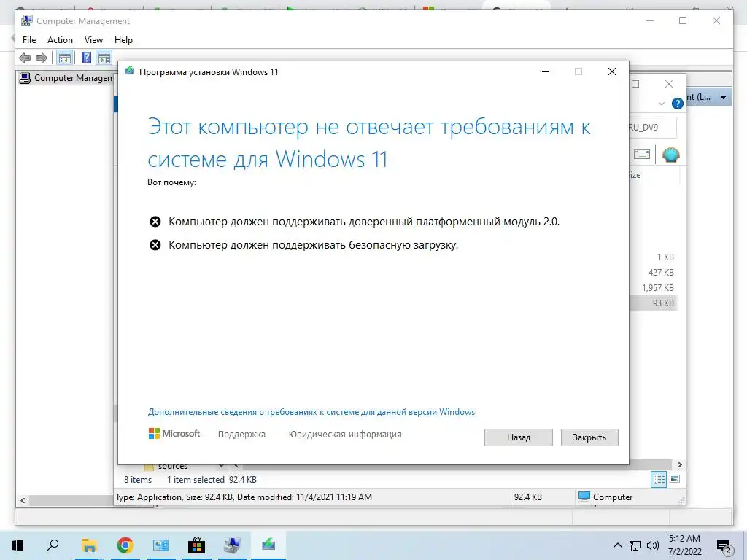
Task: Expand the Explorer ribbon chevron
Action: [661, 104]
